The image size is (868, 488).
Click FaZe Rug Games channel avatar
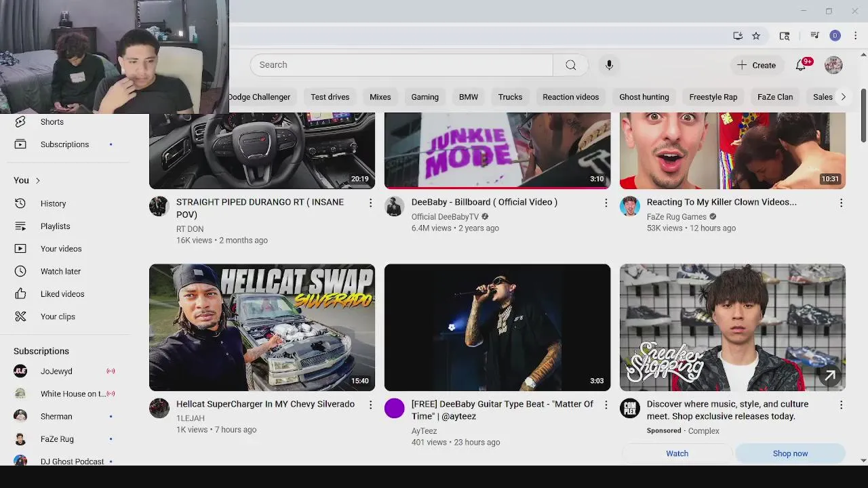629,206
